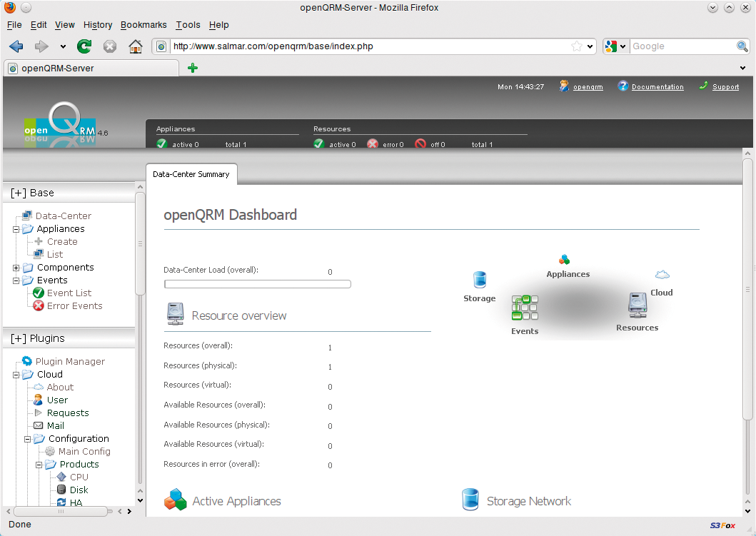
Task: Bookmark this page with the star icon
Action: pos(577,46)
